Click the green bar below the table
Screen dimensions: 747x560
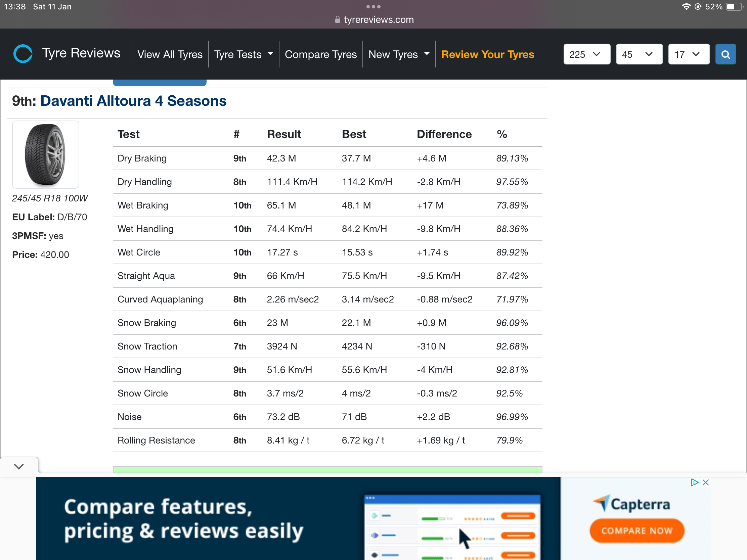pos(327,470)
